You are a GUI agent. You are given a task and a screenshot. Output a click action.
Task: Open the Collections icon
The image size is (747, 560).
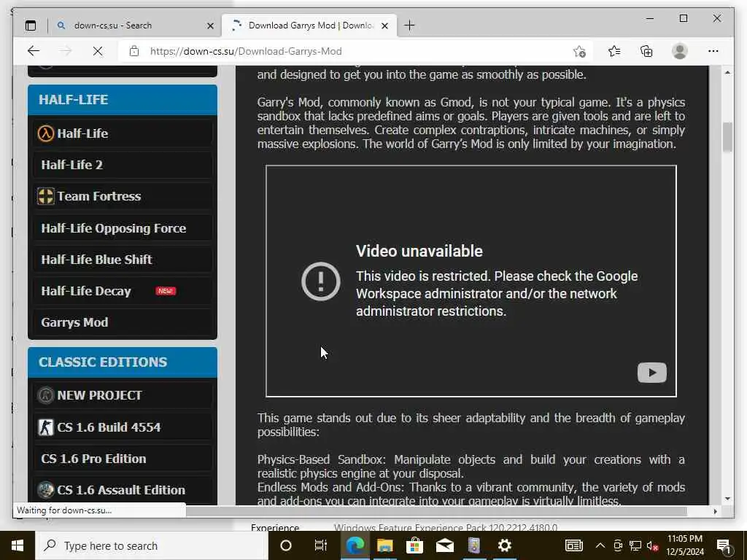(x=646, y=51)
